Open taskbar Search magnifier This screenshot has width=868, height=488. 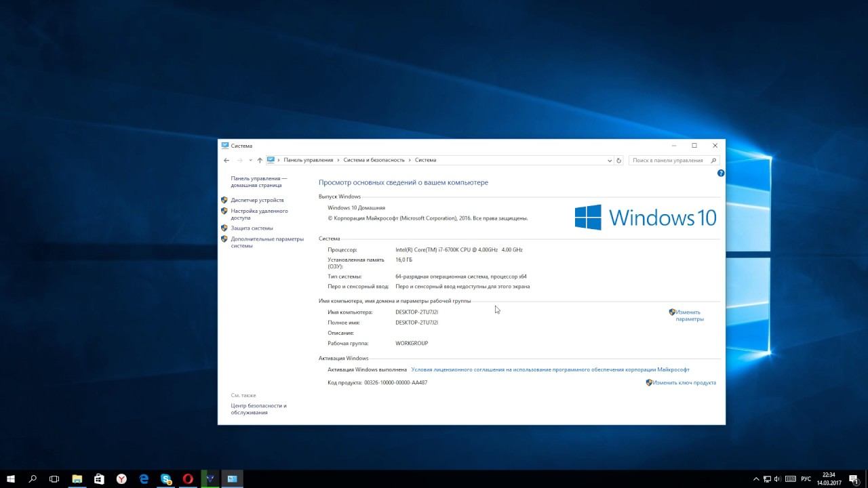tap(33, 479)
